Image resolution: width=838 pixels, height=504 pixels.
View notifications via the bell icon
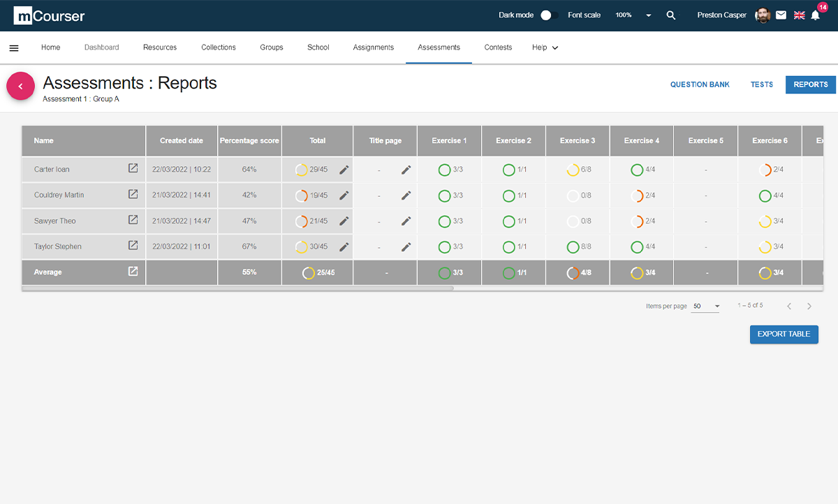point(815,15)
